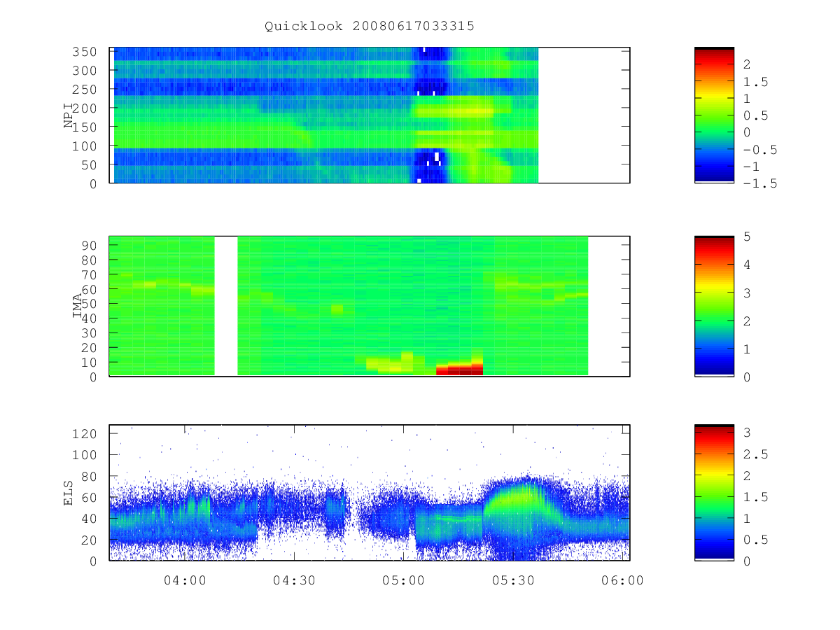Click the 05:00 time tick label

(404, 580)
